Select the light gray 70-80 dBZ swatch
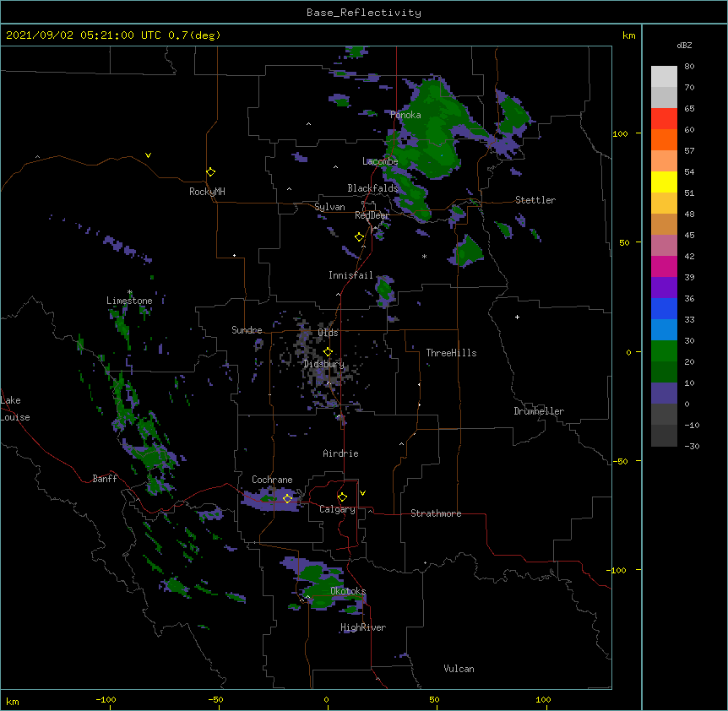Screen dimensions: 728x711 (x=664, y=76)
